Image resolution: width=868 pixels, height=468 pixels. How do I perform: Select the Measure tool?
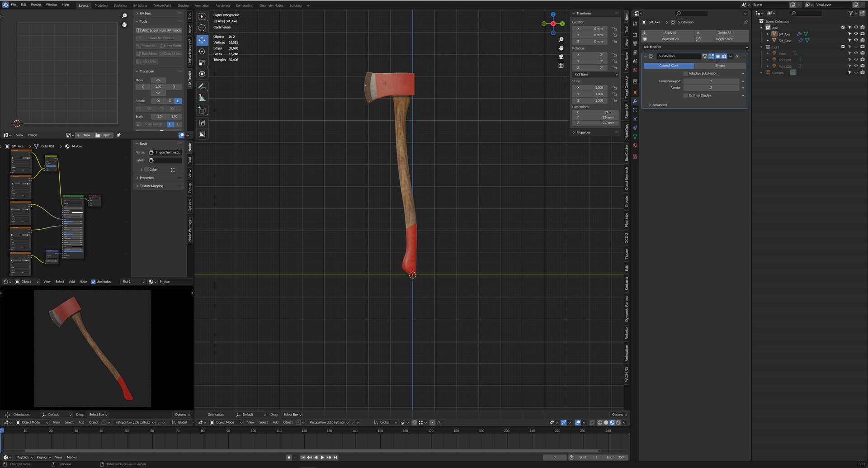click(x=202, y=98)
